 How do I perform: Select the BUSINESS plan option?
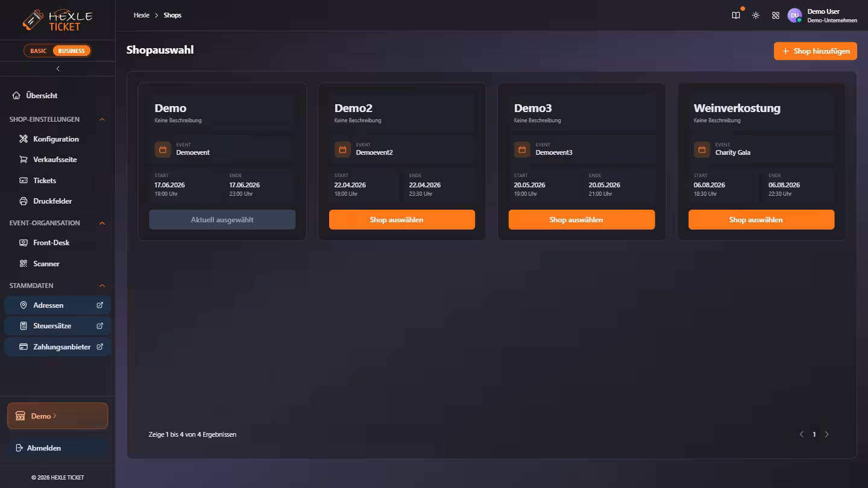tap(71, 51)
